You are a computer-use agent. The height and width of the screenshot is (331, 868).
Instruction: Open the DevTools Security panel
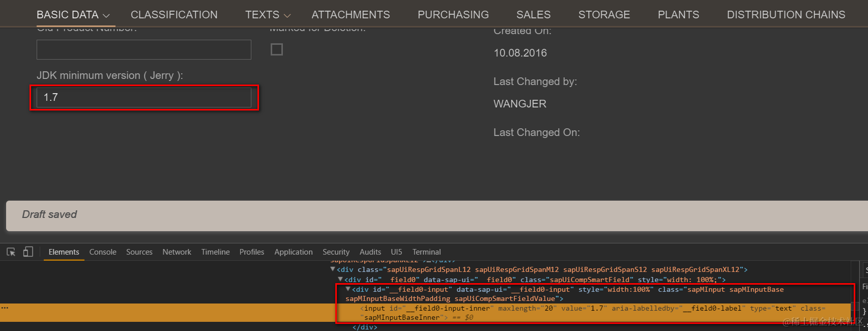[x=336, y=252]
